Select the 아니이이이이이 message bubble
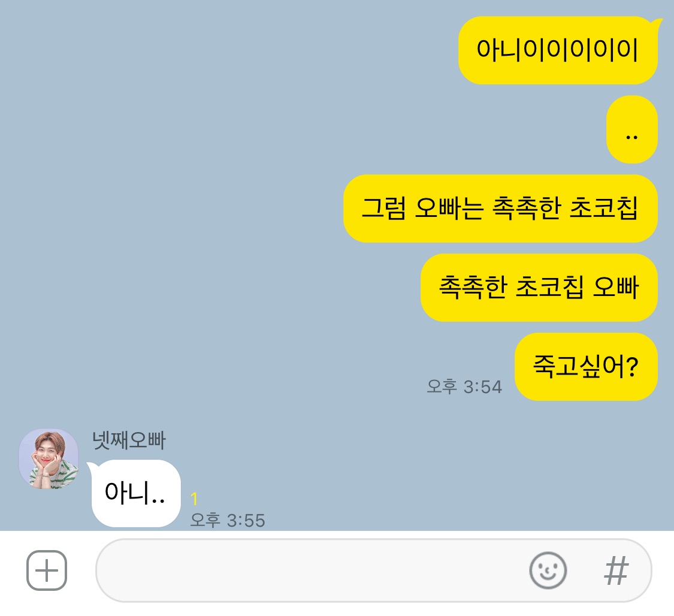This screenshot has height=616, width=674. (x=558, y=50)
